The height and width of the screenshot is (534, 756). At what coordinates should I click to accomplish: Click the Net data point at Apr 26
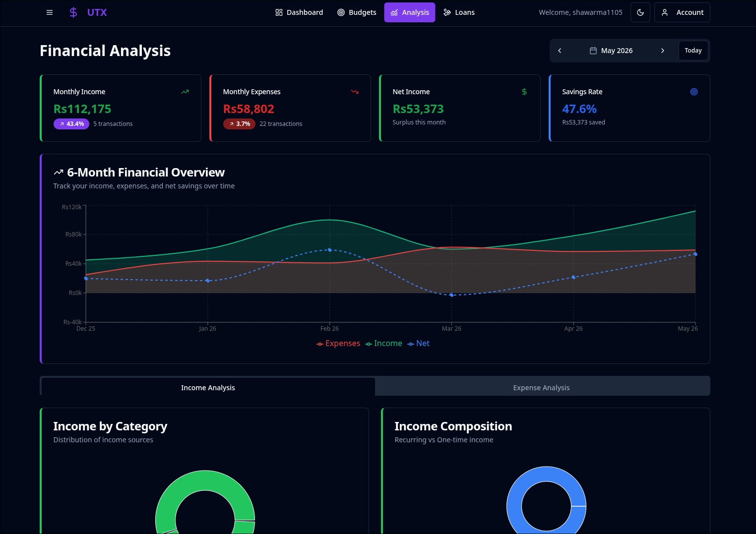(573, 277)
